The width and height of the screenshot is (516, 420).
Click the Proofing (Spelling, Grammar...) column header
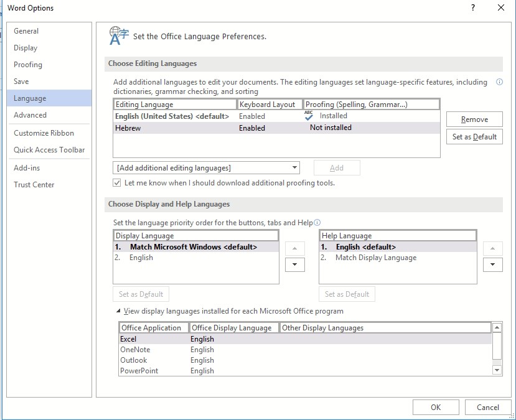[x=372, y=105]
